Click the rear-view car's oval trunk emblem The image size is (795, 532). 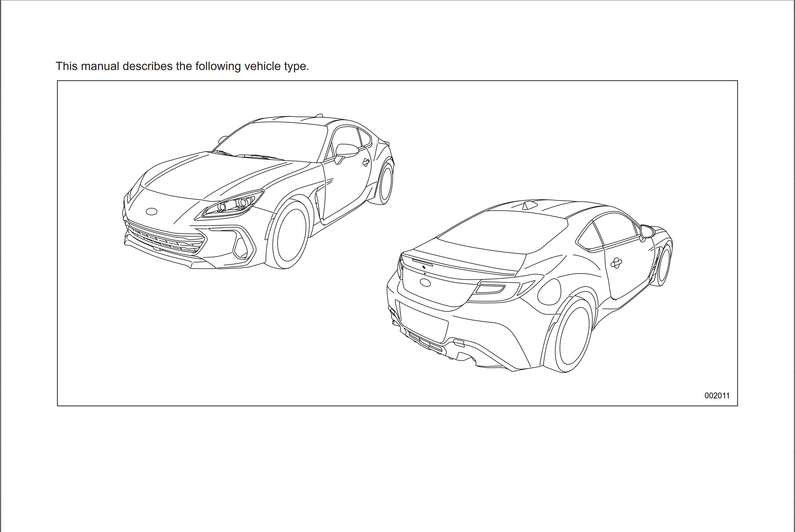click(425, 282)
